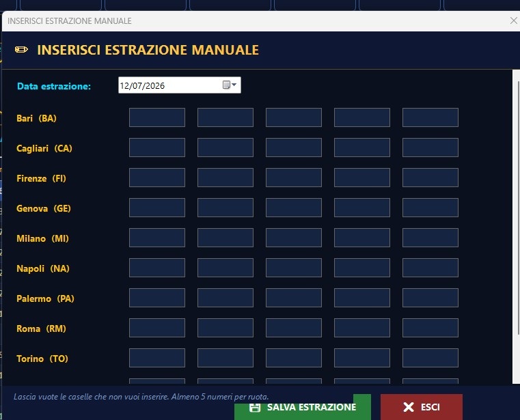Viewport: 520px width, 420px height.
Task: Place cursor in third Napoli number field
Action: pos(294,268)
